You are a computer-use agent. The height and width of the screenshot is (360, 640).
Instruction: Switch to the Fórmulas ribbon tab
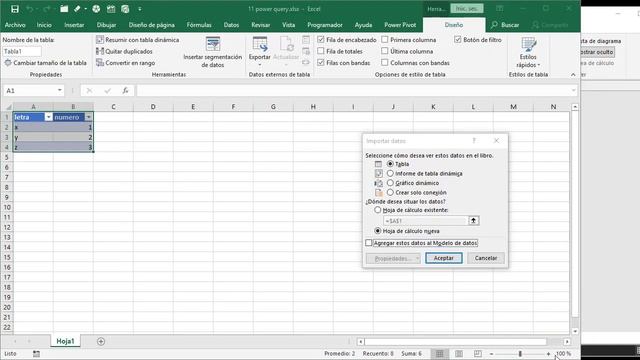(199, 25)
